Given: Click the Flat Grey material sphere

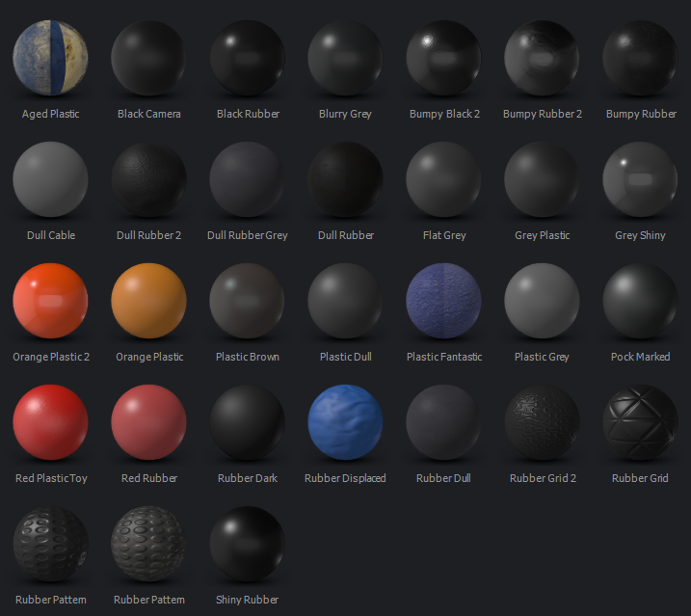Looking at the screenshot, I should (x=443, y=179).
